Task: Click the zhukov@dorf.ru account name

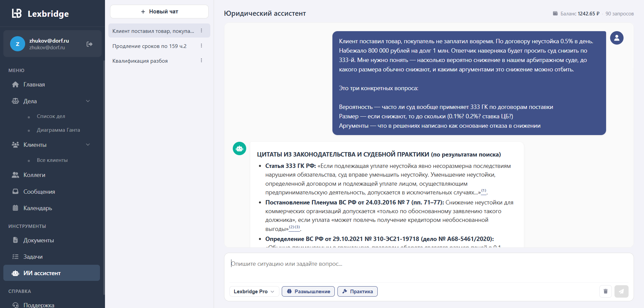Action: 49,41
